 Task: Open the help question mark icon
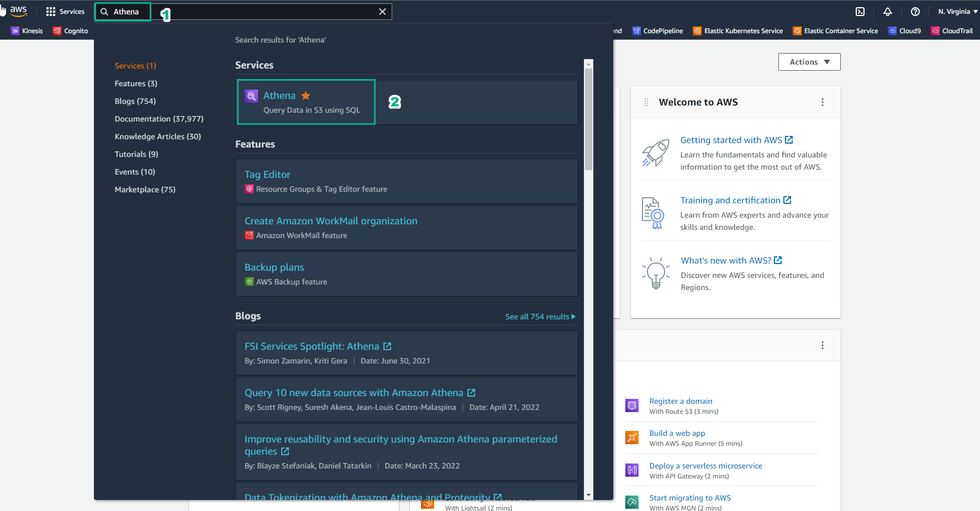915,12
